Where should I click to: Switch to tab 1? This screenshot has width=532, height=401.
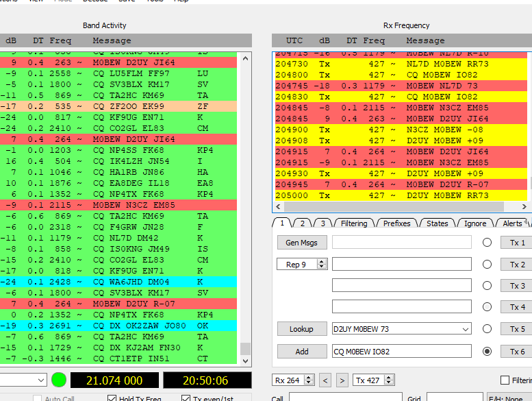[282, 223]
